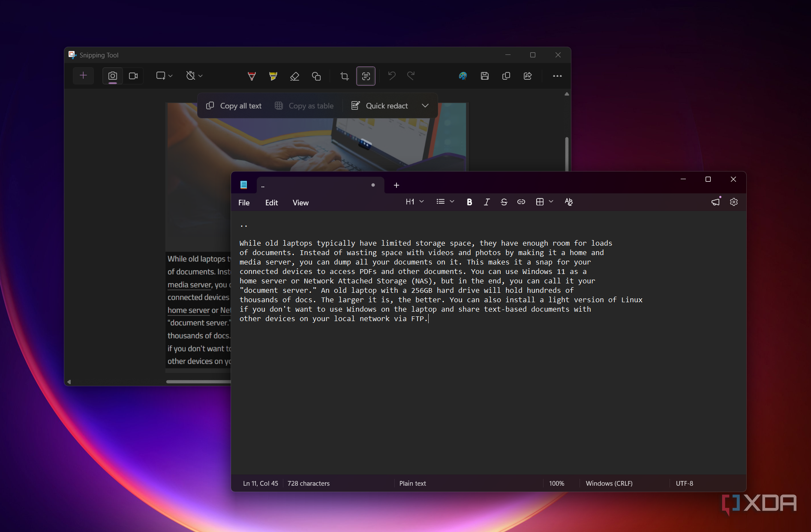Image resolution: width=811 pixels, height=532 pixels.
Task: Click the Windows (CRLF) line ending indicator
Action: 609,484
